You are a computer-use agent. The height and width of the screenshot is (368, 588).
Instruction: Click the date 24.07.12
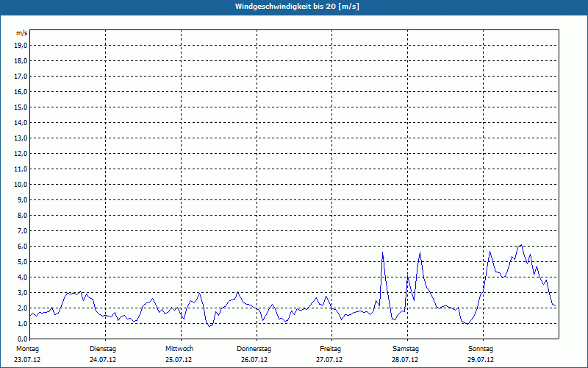[103, 360]
